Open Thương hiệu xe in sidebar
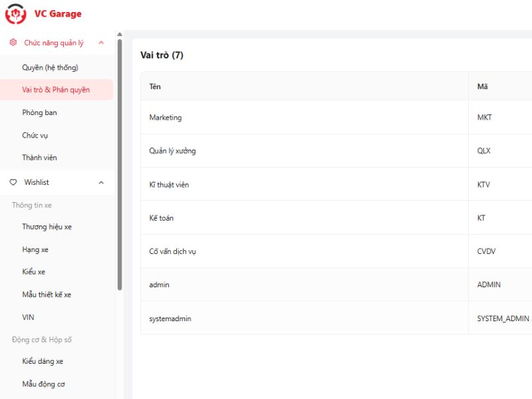Viewport: 532px width, 399px height. [x=47, y=227]
